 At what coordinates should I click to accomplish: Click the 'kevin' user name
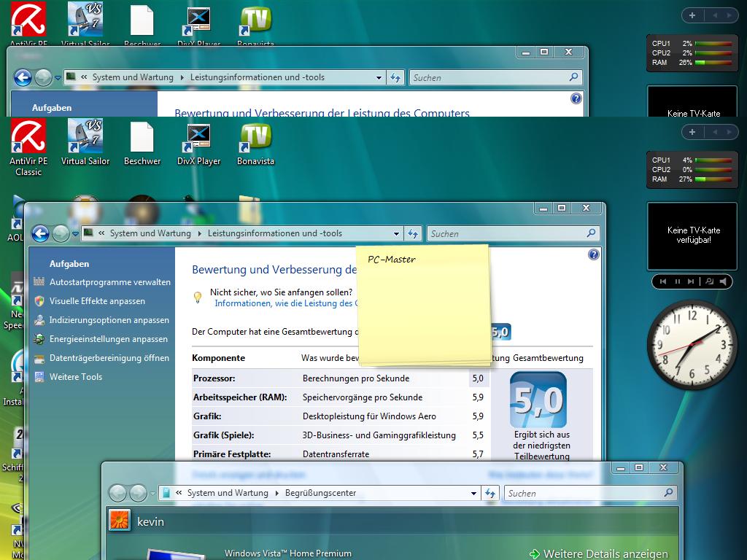(150, 522)
